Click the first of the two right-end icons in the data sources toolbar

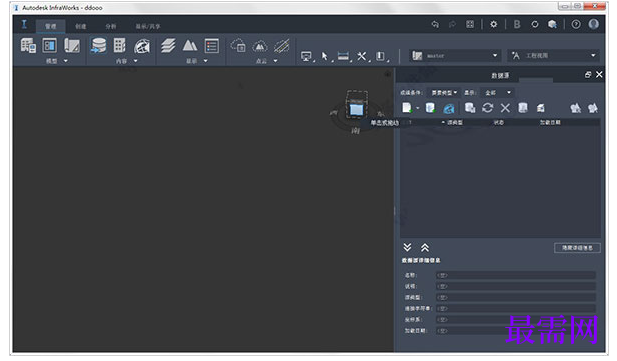[576, 108]
